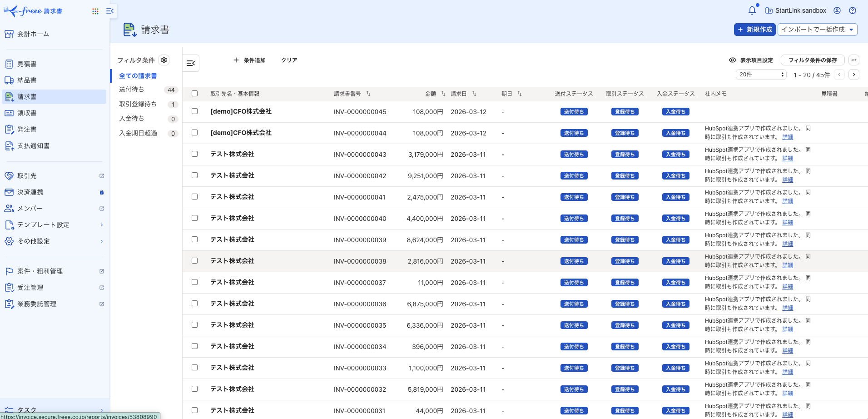Click クリア to reset filters
Viewport: 868px width, 419px height.
[289, 60]
